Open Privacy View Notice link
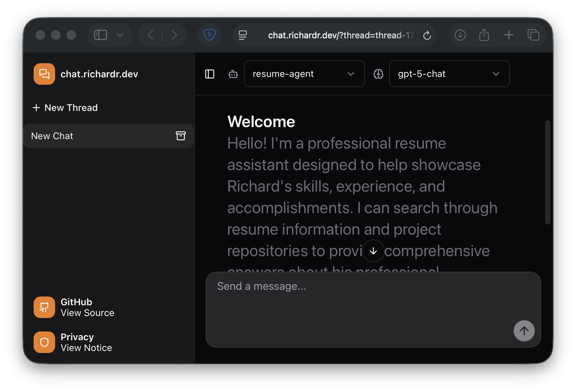 (73, 342)
